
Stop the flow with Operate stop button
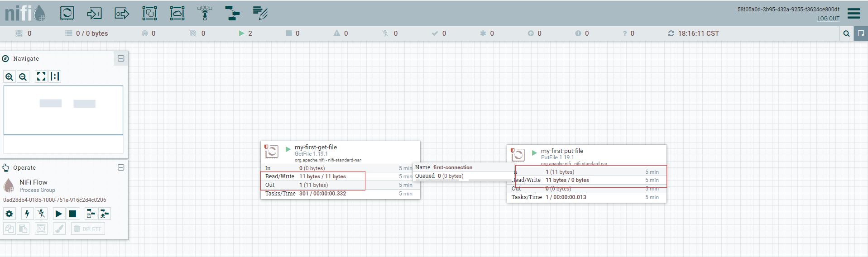(x=72, y=214)
